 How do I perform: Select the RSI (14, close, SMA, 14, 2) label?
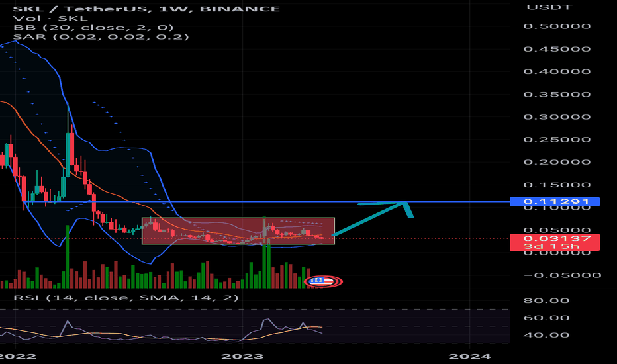tap(126, 298)
